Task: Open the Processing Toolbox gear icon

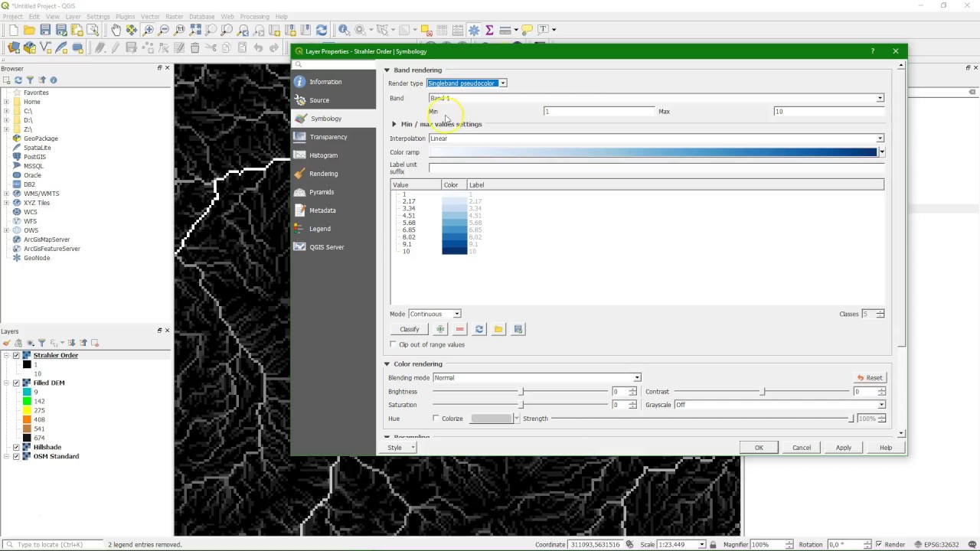Action: coord(474,30)
